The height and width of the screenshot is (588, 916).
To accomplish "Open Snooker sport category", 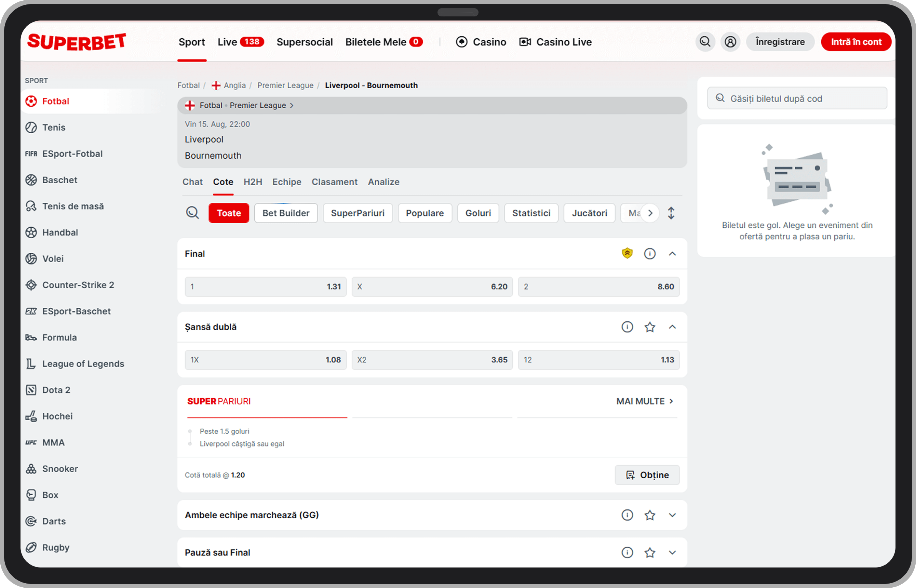I will pyautogui.click(x=52, y=469).
